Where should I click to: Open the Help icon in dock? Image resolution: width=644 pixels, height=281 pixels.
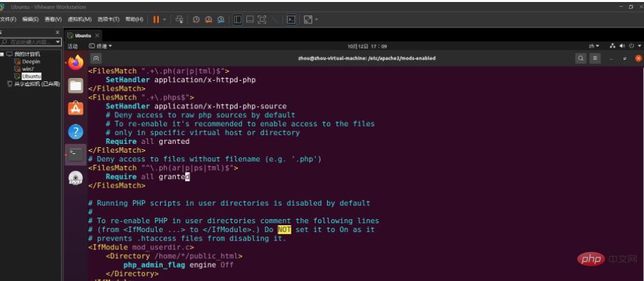coord(75,131)
